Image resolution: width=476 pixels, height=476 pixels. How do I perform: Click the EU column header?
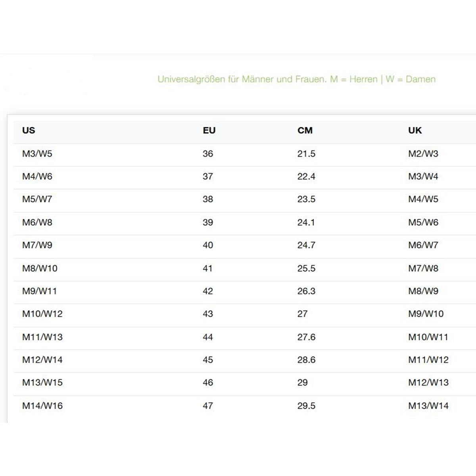click(x=209, y=131)
